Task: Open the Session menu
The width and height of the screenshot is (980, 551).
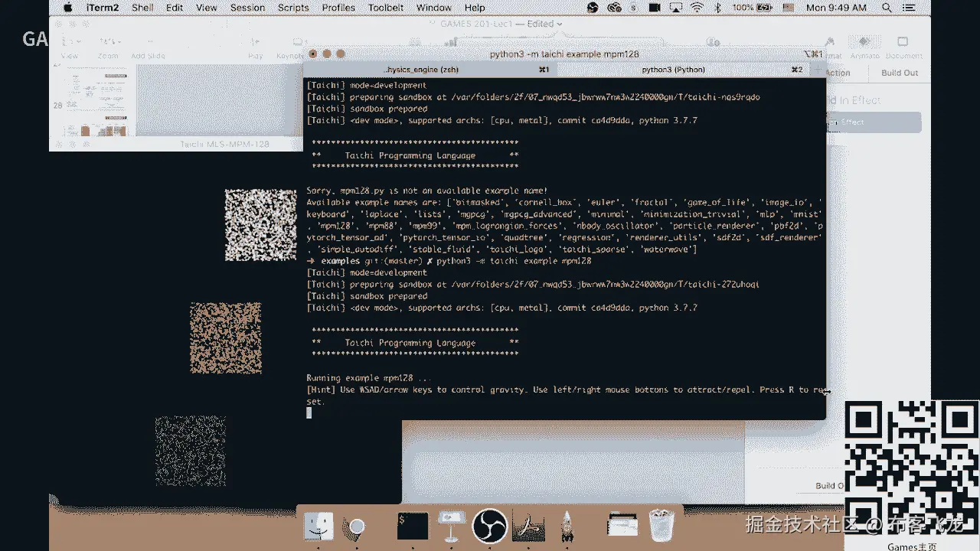Action: pyautogui.click(x=247, y=8)
